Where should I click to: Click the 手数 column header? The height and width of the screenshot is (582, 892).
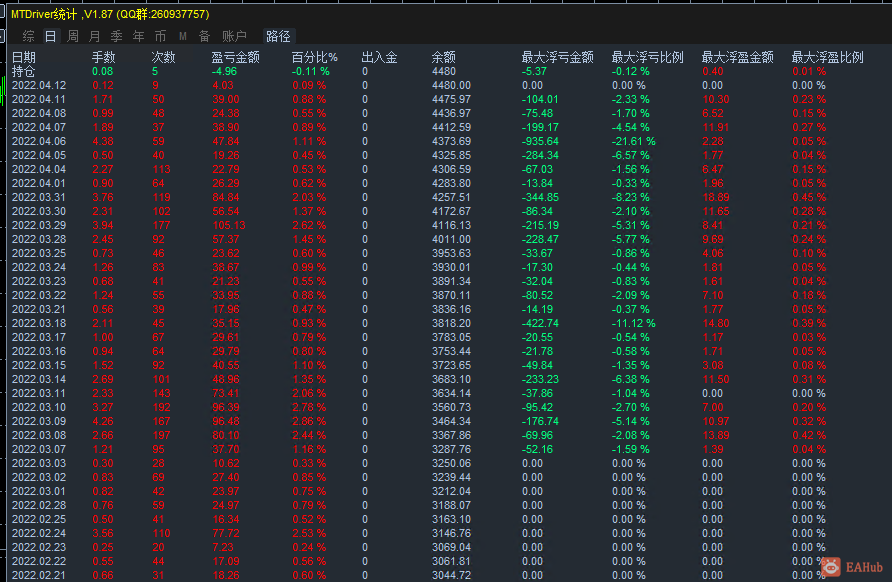(x=104, y=57)
